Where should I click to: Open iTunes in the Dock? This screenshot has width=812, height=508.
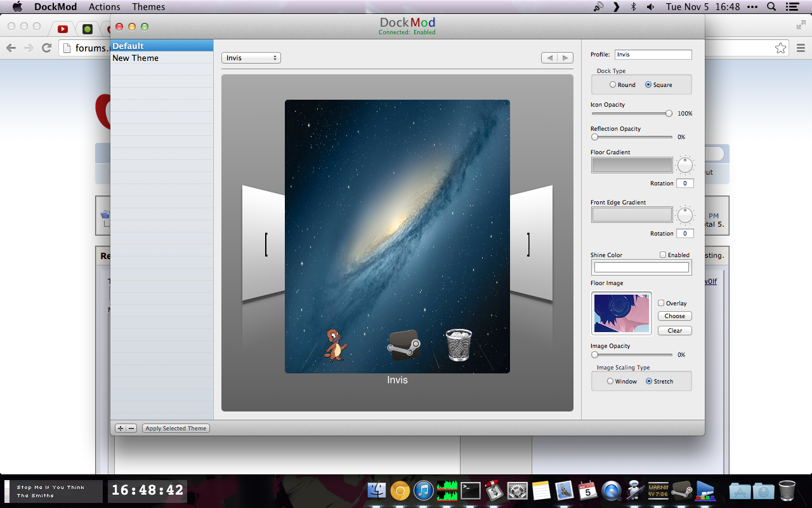(423, 491)
